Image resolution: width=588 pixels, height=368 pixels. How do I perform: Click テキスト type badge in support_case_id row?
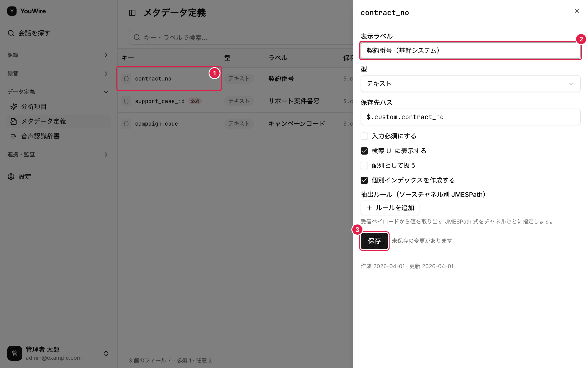239,101
